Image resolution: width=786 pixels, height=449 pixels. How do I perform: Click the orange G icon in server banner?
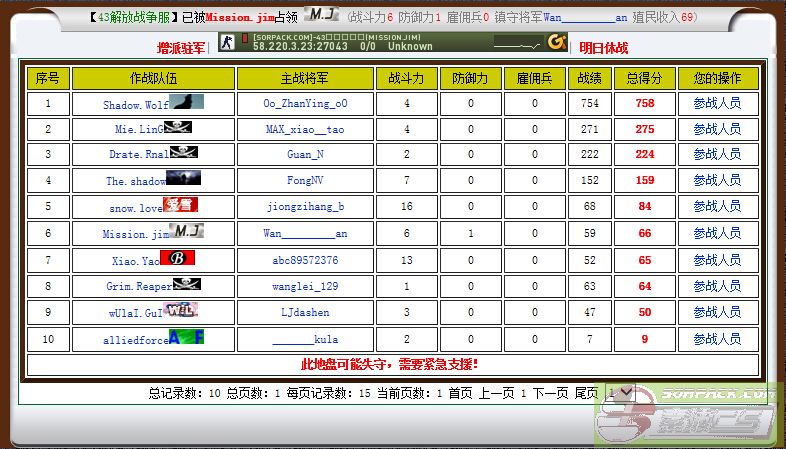(557, 42)
